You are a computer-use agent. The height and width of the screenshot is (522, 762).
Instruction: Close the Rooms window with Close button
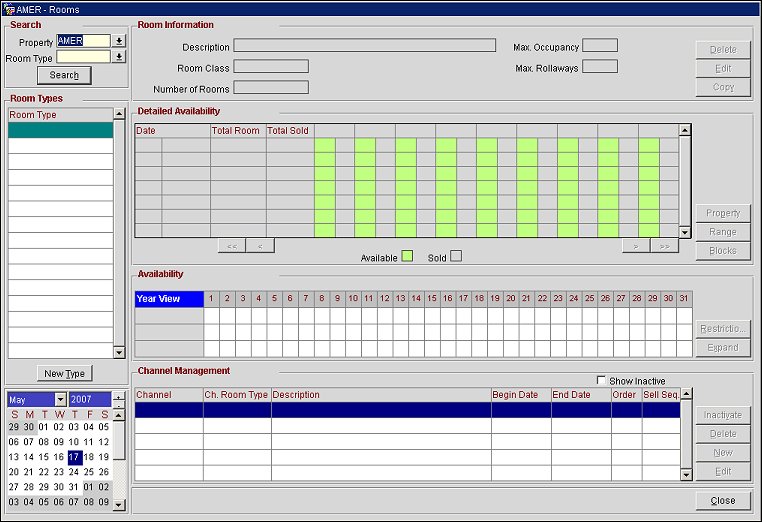[x=723, y=500]
